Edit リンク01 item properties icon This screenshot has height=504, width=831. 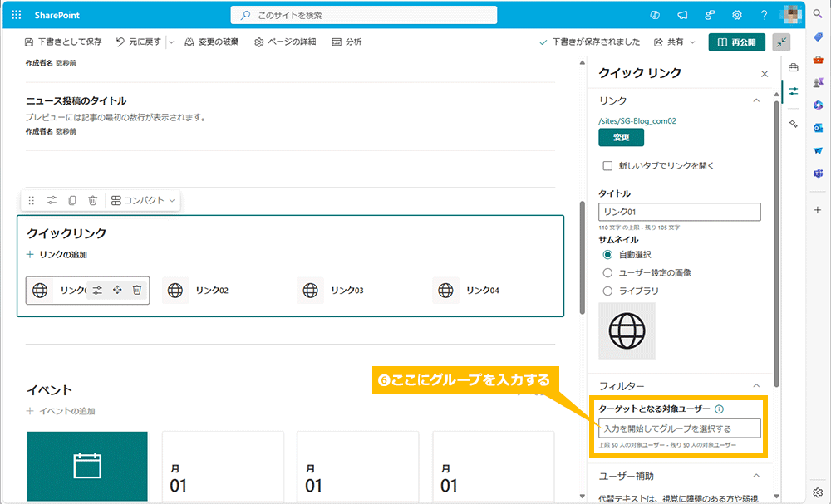tap(97, 290)
